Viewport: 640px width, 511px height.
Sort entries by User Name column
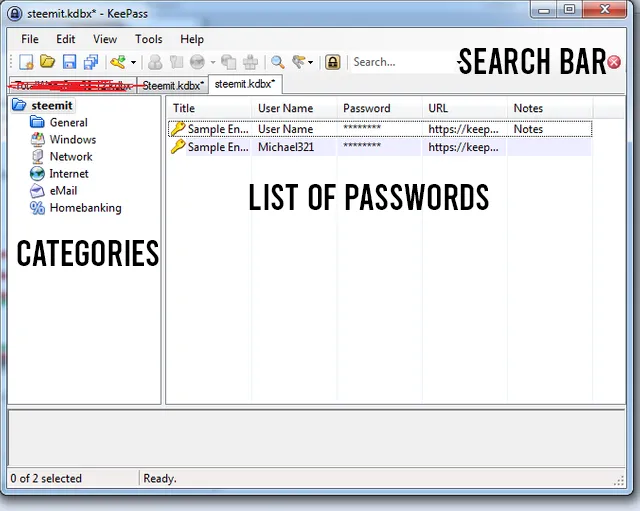coord(294,108)
